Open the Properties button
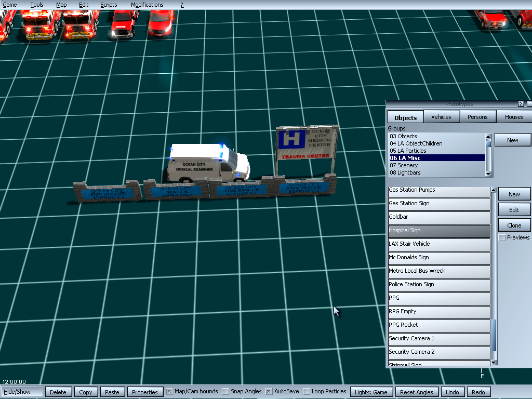 (145, 392)
